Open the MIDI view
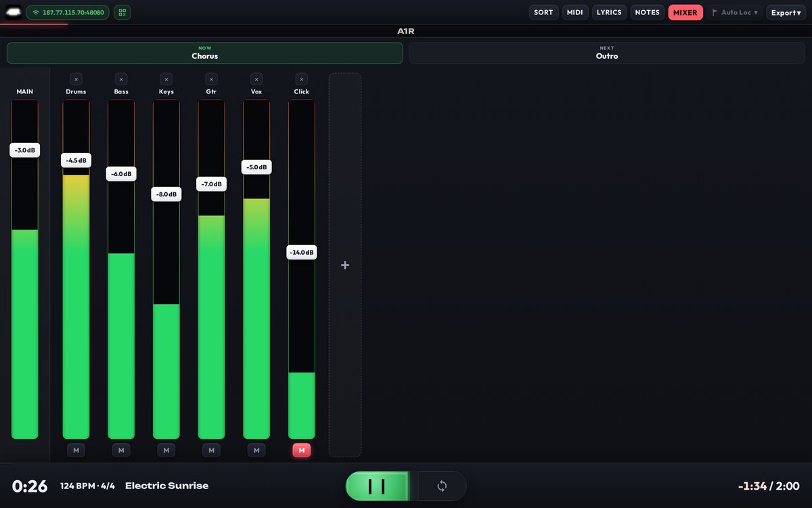Image resolution: width=812 pixels, height=508 pixels. (575, 12)
